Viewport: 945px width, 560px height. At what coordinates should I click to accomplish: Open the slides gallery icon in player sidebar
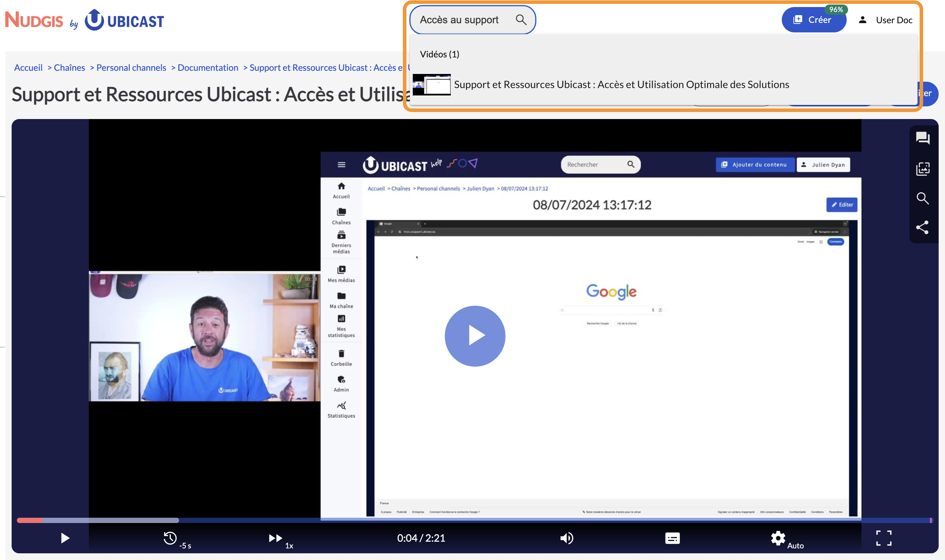pyautogui.click(x=922, y=168)
